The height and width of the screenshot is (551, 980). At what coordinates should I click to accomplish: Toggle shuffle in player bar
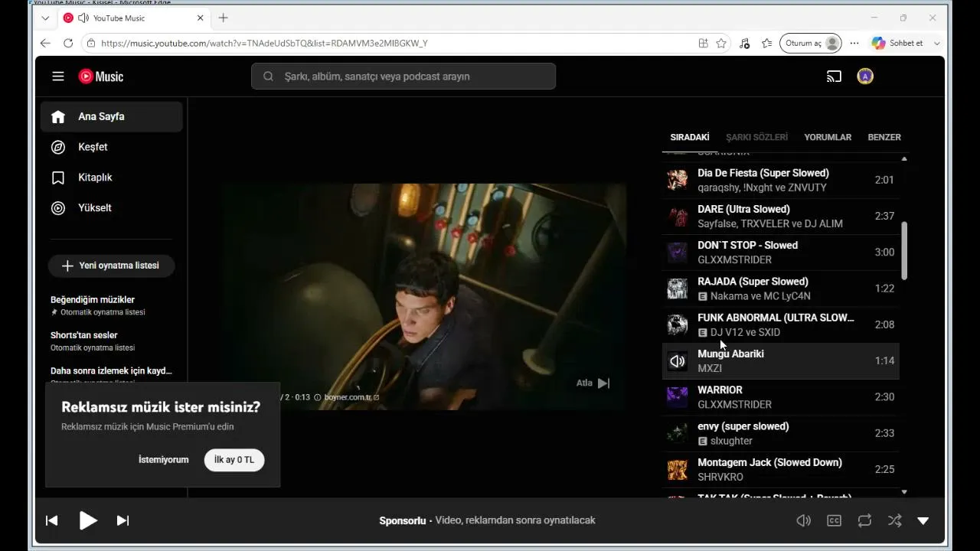tap(894, 520)
